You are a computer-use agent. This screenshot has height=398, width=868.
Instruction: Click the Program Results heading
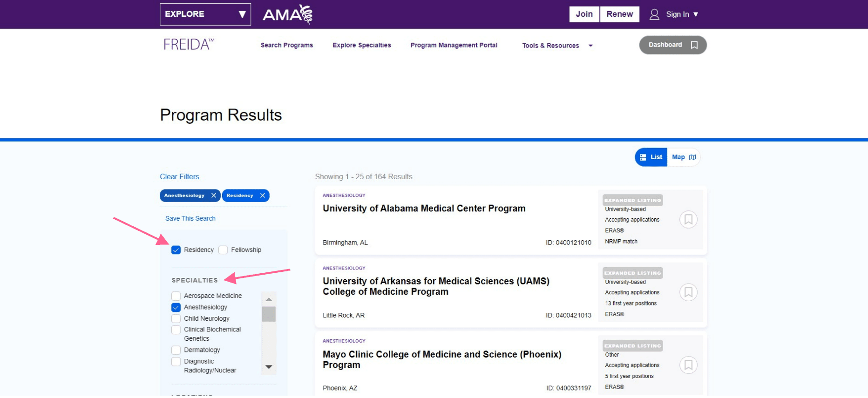click(x=221, y=115)
